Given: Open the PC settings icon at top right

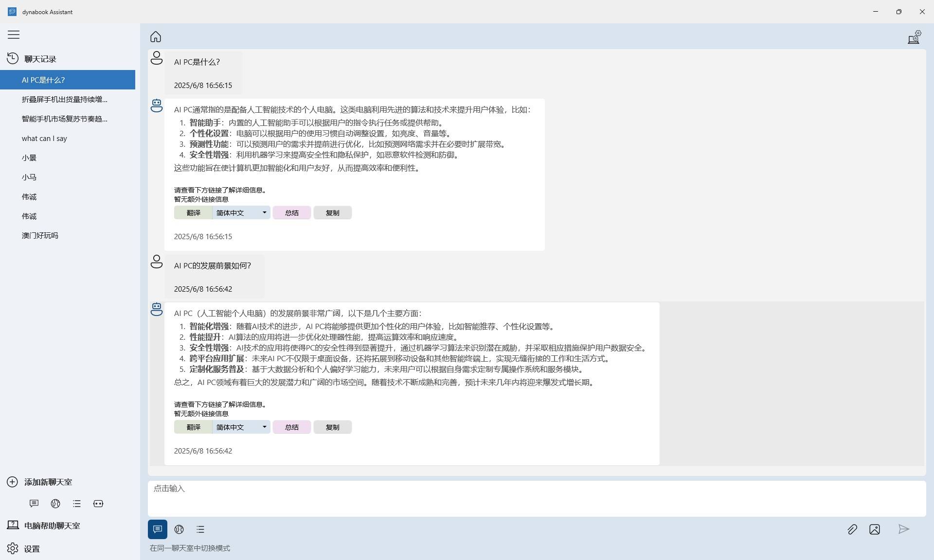Looking at the screenshot, I should 914,37.
